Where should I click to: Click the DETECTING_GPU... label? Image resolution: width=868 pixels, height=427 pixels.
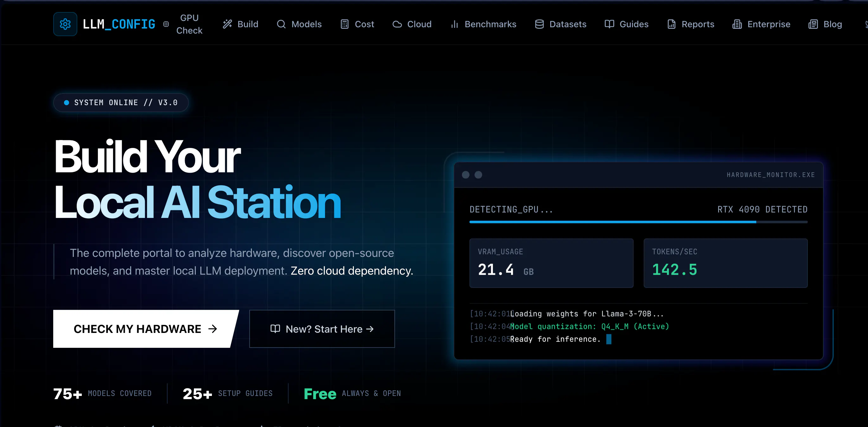point(511,210)
